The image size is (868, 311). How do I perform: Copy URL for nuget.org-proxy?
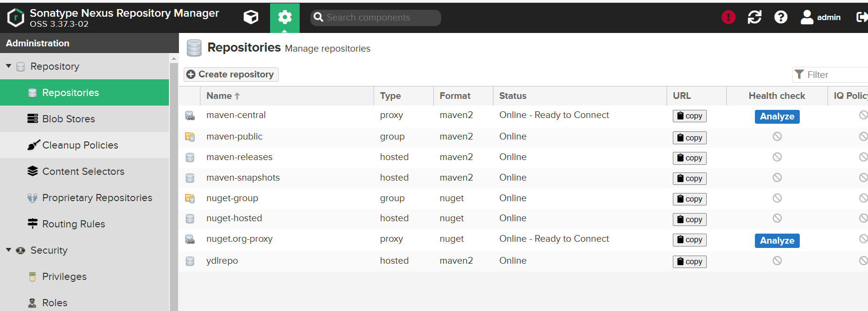[690, 240]
